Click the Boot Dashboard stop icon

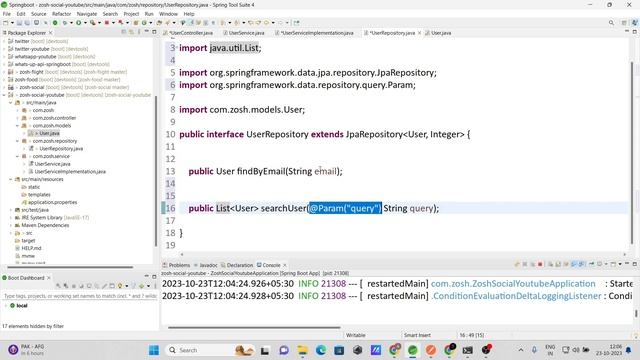click(73, 286)
